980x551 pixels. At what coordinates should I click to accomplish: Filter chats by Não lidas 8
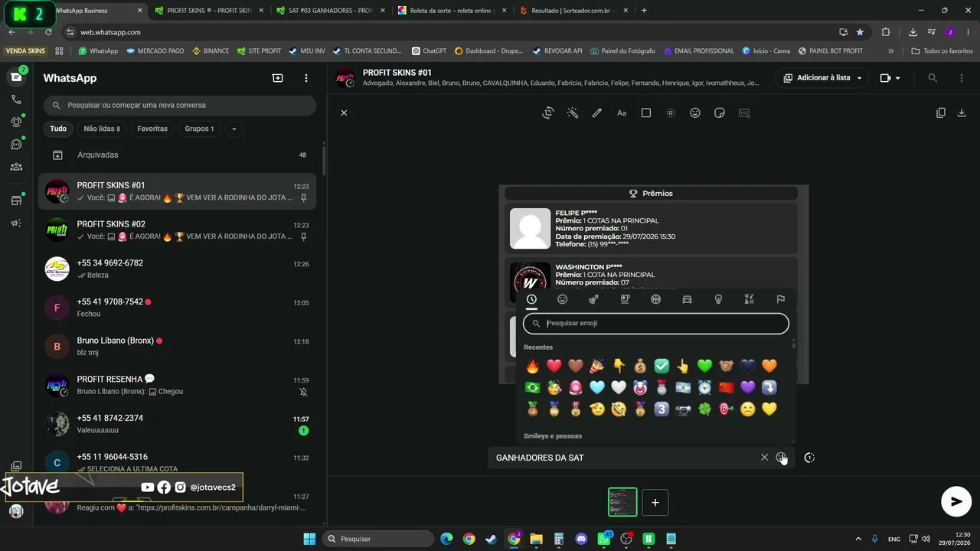click(x=102, y=129)
